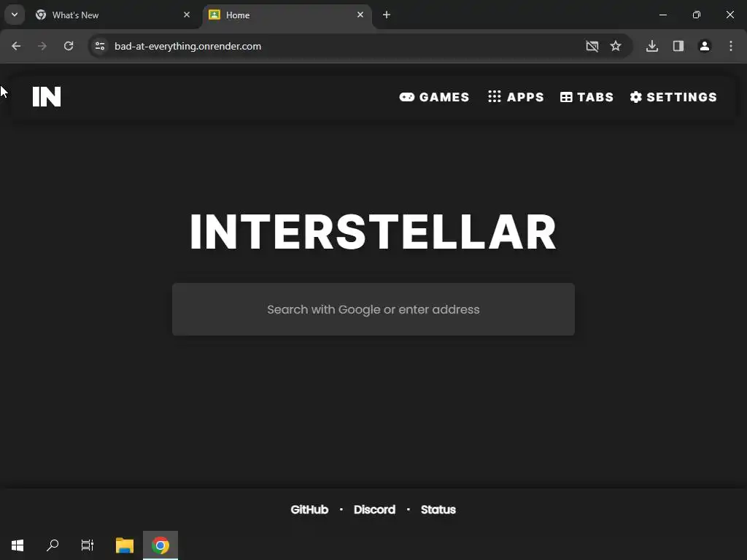Select the Home browser tab

[286, 15]
